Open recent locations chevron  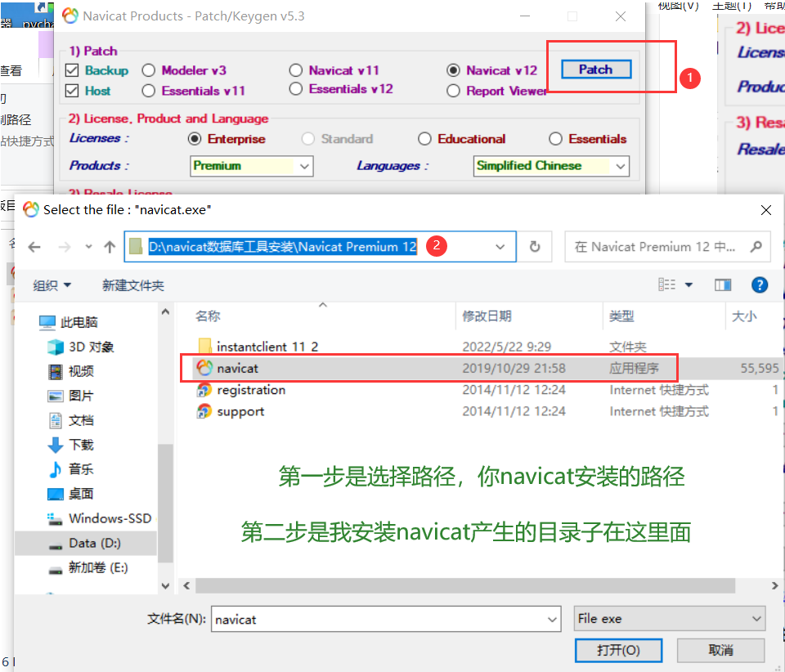[88, 246]
